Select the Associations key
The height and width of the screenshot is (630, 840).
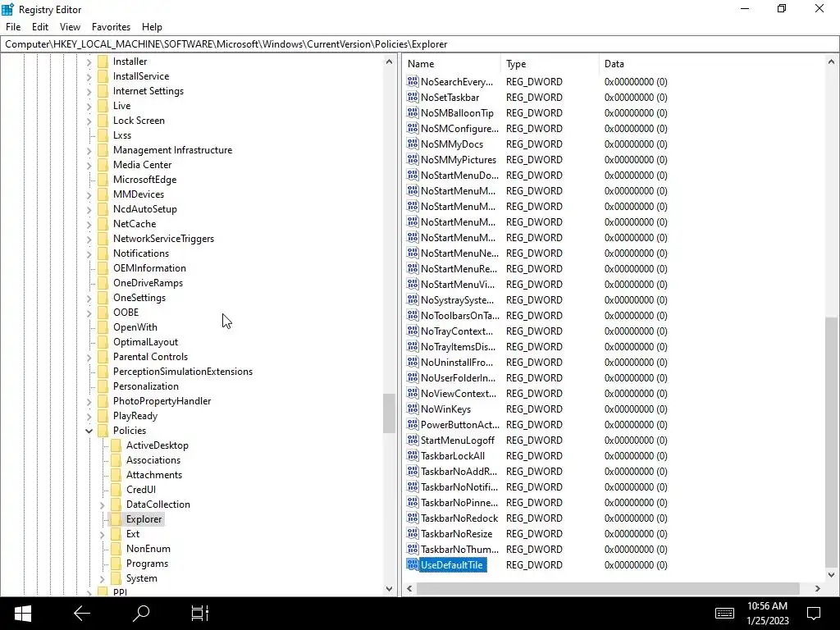153,460
